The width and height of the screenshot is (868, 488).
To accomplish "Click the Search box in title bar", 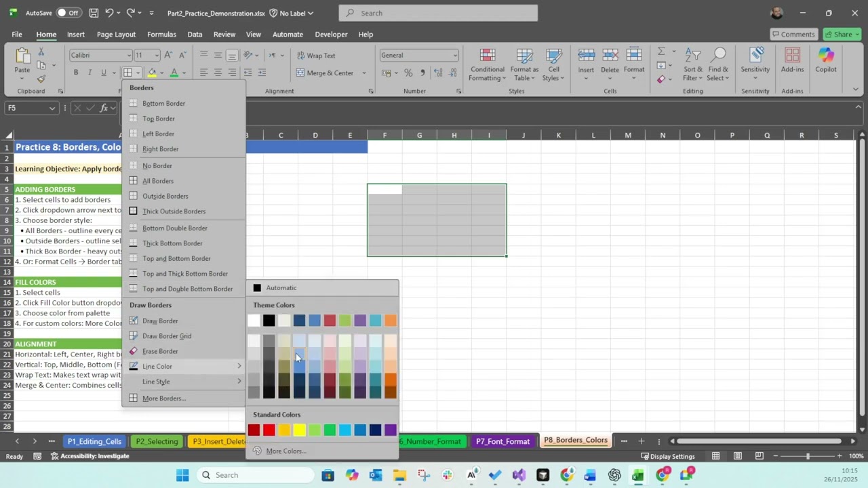I will 438,13.
